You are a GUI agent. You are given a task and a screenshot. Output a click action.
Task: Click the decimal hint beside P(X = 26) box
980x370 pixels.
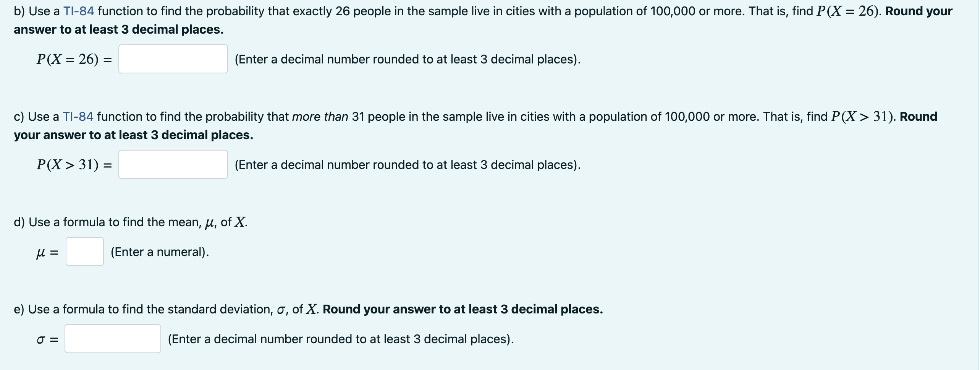point(408,59)
